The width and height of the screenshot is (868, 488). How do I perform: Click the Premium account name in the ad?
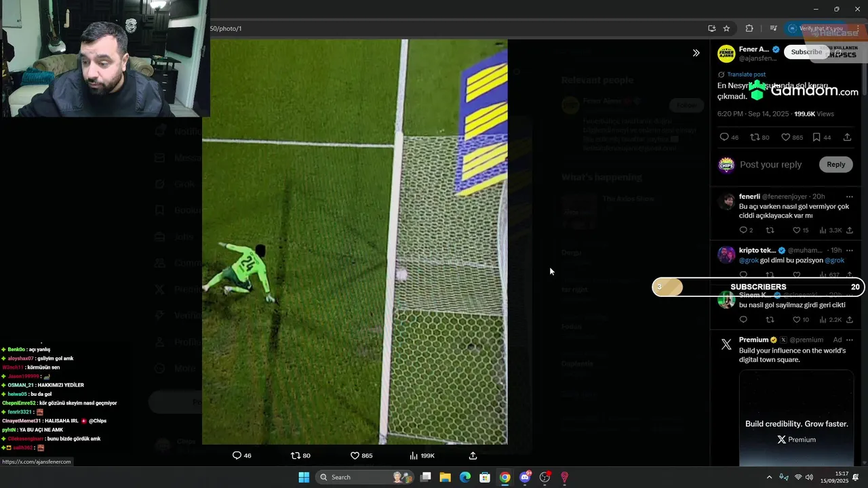click(x=753, y=340)
